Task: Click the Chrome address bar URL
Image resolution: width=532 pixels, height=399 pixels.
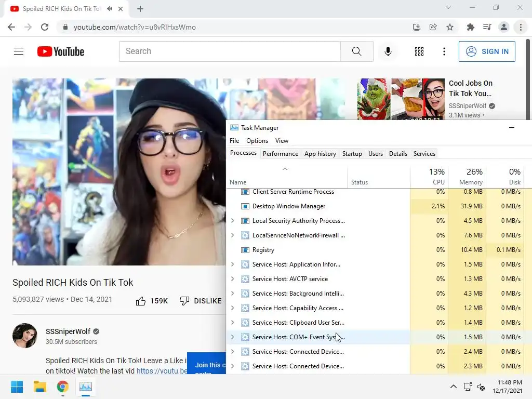Action: pos(135,27)
